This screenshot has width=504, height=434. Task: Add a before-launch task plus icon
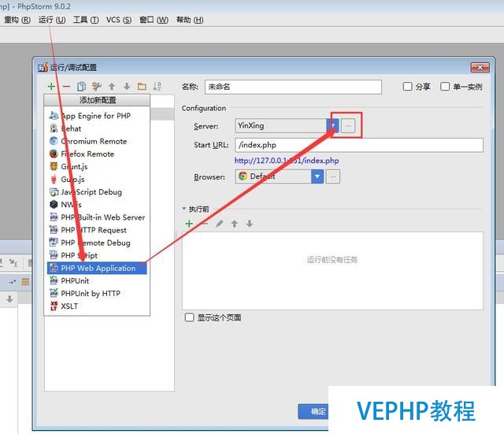tap(189, 224)
